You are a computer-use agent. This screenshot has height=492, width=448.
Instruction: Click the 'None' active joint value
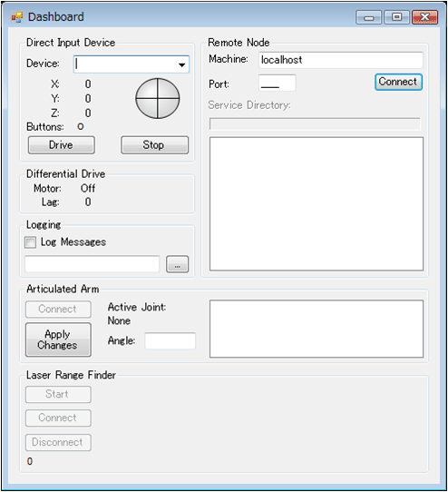click(x=119, y=320)
